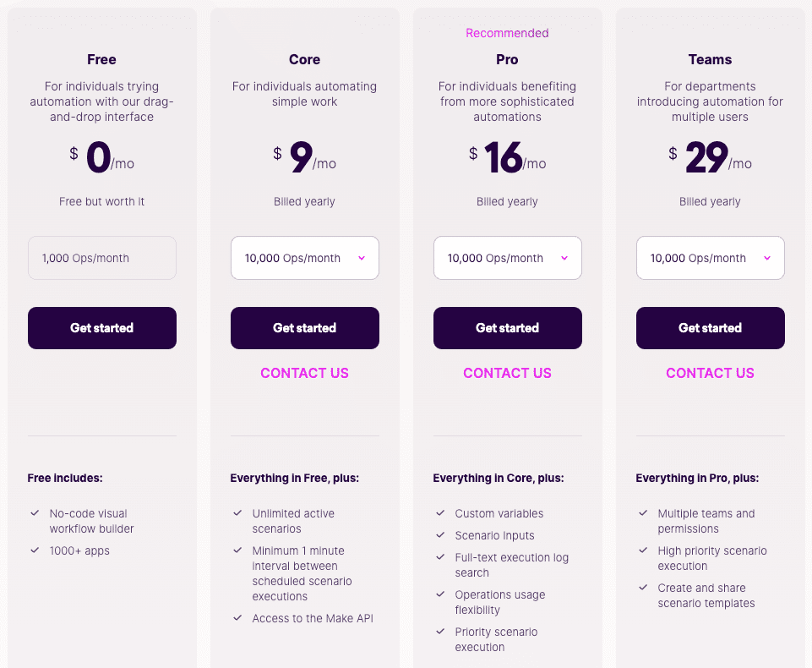Open CONTACT US link under Core plan
The height and width of the screenshot is (668, 812).
(304, 373)
